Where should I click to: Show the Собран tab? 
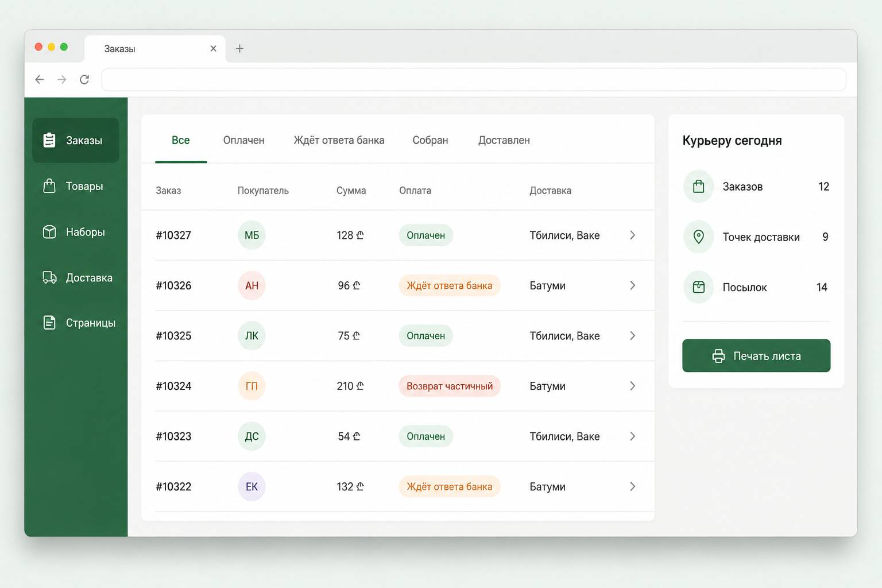[x=430, y=140]
